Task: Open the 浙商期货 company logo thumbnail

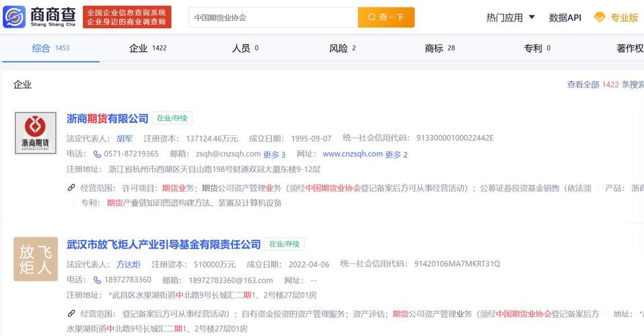Action: point(36,133)
